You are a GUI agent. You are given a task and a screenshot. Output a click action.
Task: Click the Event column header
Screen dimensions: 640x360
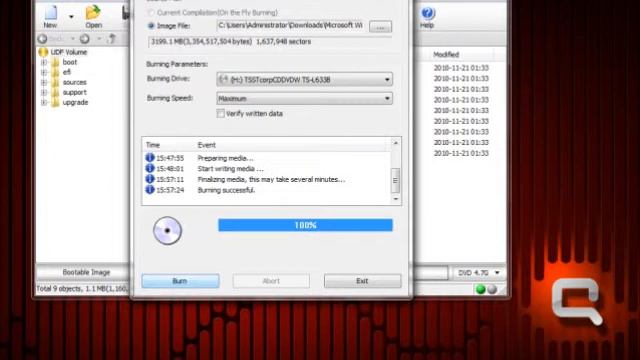tap(207, 145)
